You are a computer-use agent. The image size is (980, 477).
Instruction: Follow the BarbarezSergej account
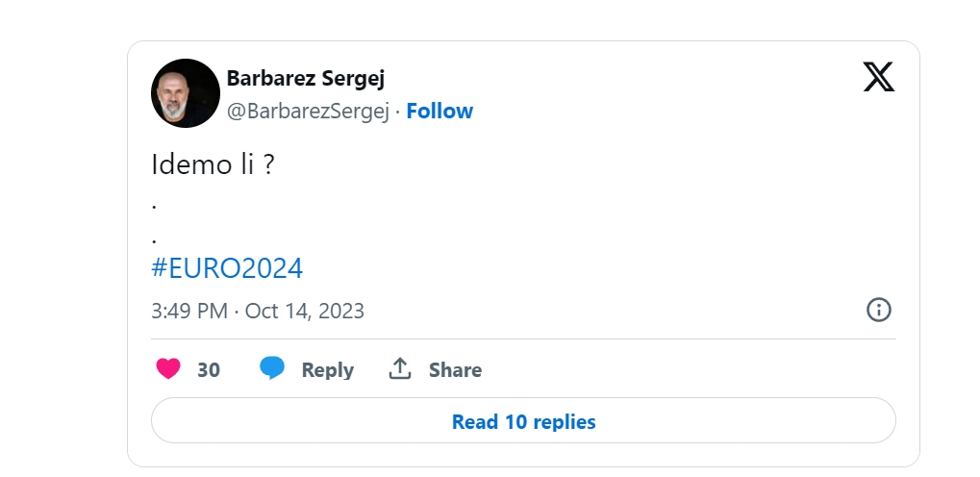(440, 111)
